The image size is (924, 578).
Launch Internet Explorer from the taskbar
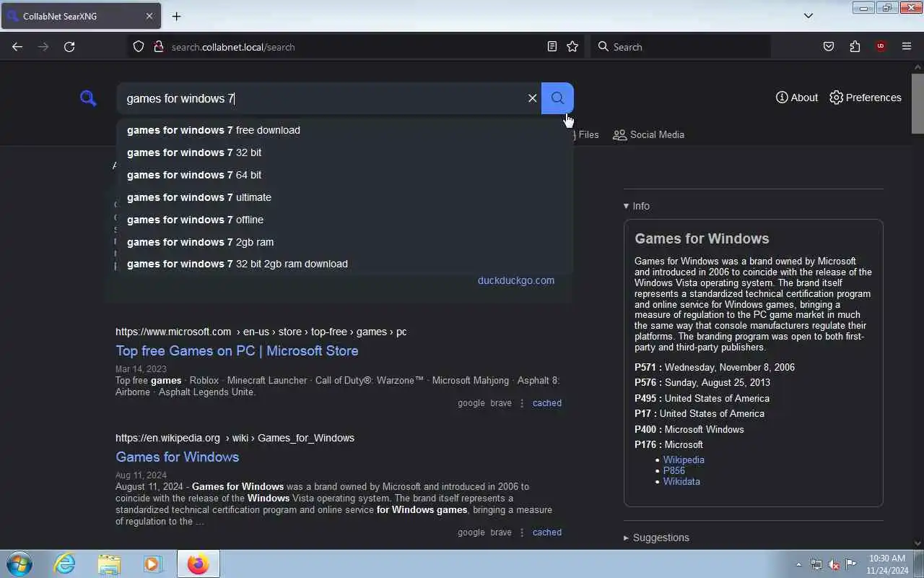(65, 564)
